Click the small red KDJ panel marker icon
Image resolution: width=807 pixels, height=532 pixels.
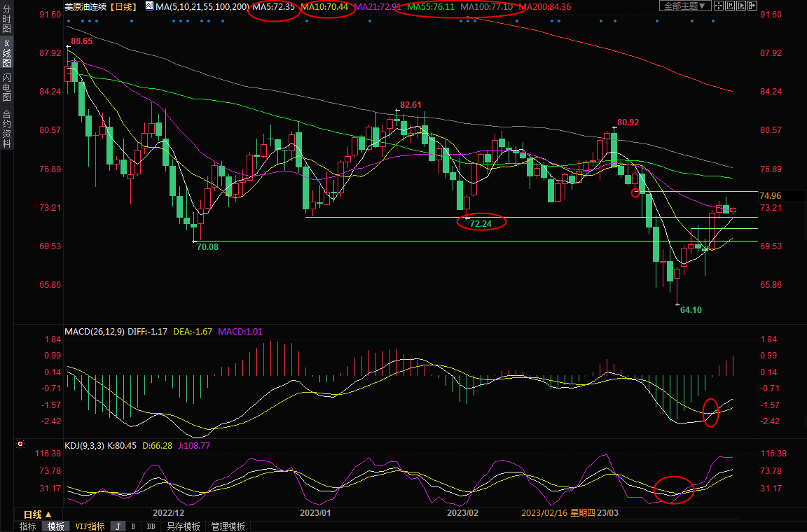pyautogui.click(x=20, y=444)
